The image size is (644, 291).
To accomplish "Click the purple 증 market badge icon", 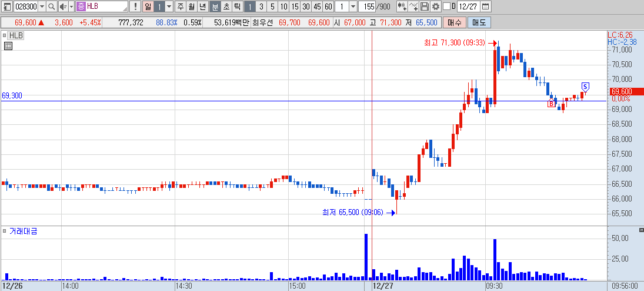I will (81, 6).
